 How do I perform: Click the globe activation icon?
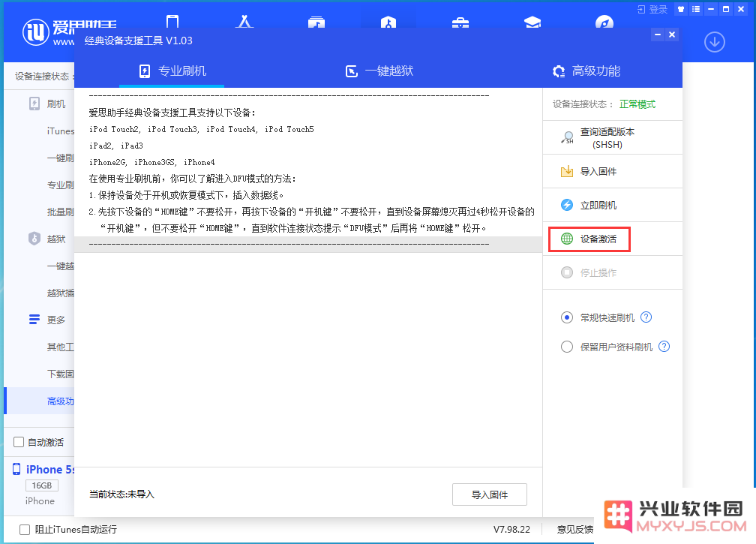[567, 239]
